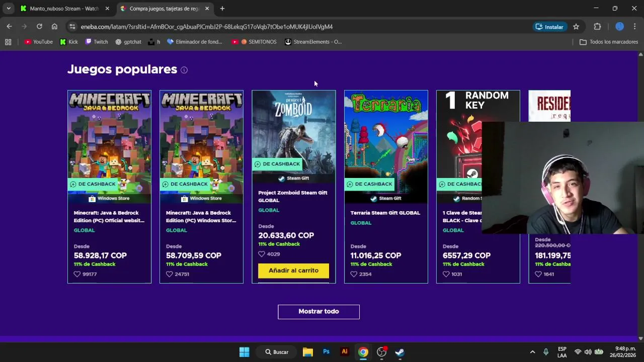
Task: Switch to Manto_nuboso Stream browser tab
Action: [64, 9]
